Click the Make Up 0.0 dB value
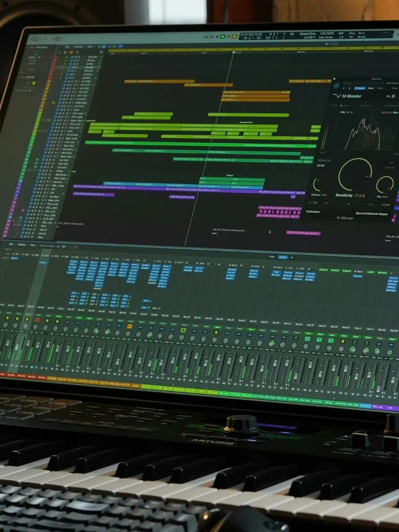Viewport: 399px width, 532px height. coord(321,165)
